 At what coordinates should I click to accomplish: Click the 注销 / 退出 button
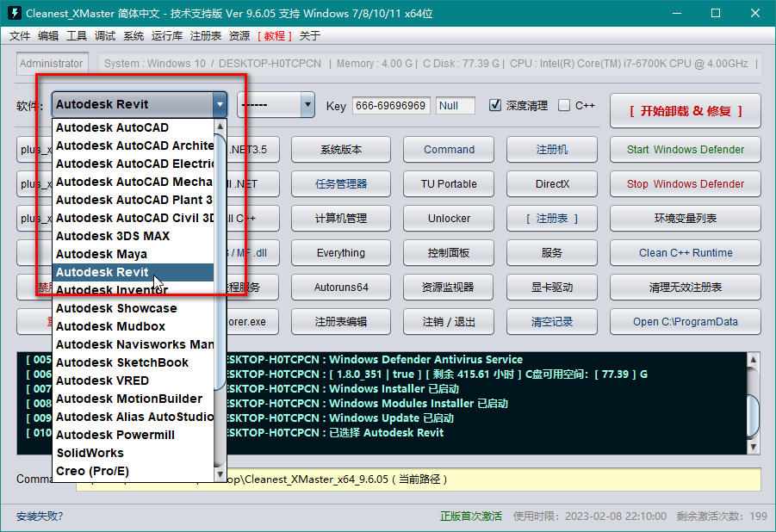point(449,322)
